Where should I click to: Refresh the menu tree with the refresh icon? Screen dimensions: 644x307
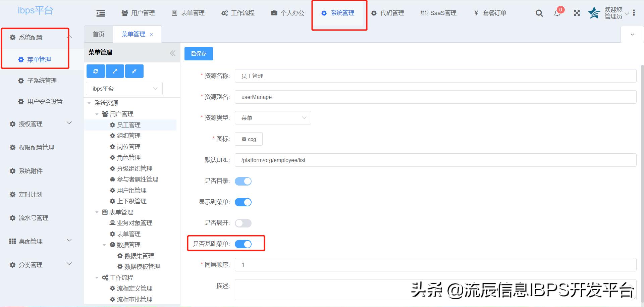tap(96, 71)
